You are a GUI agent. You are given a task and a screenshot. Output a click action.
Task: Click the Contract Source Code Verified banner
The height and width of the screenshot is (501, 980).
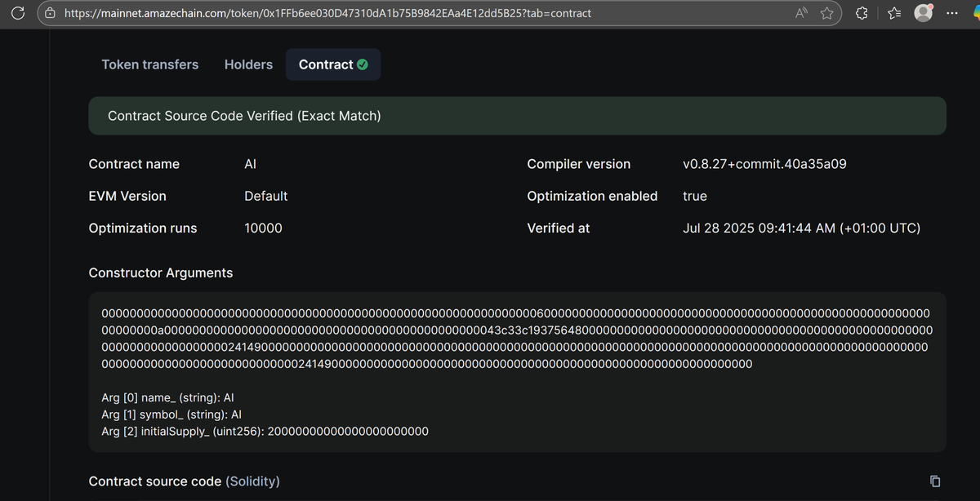point(517,116)
